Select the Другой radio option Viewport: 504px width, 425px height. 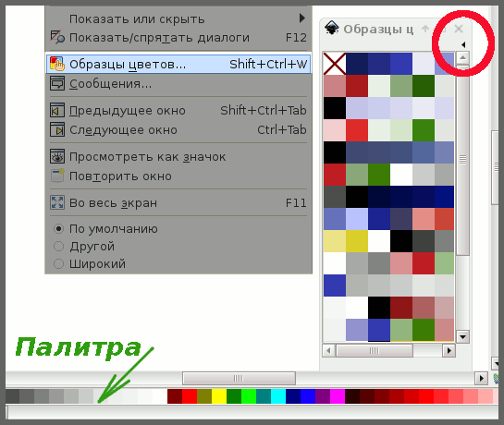pyautogui.click(x=58, y=247)
